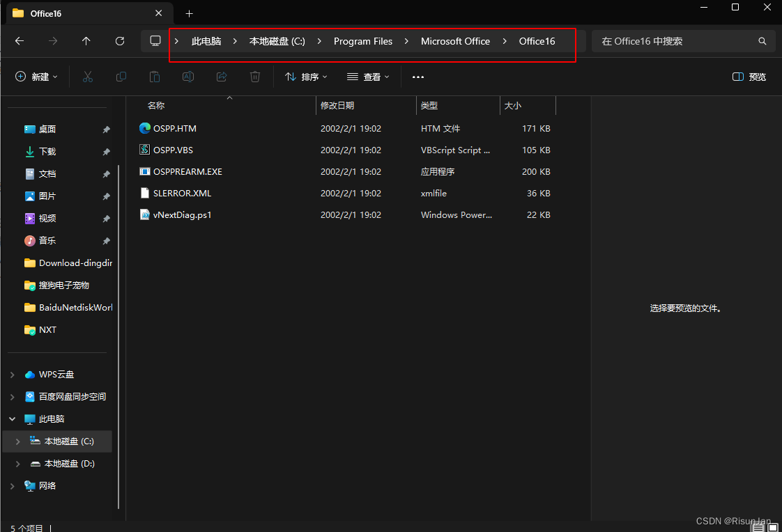Open 文档 in the sidebar

[x=47, y=174]
